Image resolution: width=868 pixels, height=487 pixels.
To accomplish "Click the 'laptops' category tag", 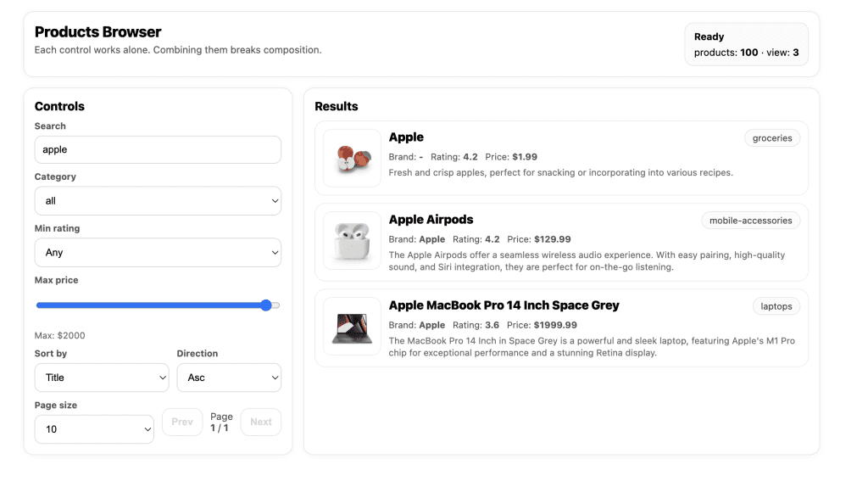I will pos(776,306).
